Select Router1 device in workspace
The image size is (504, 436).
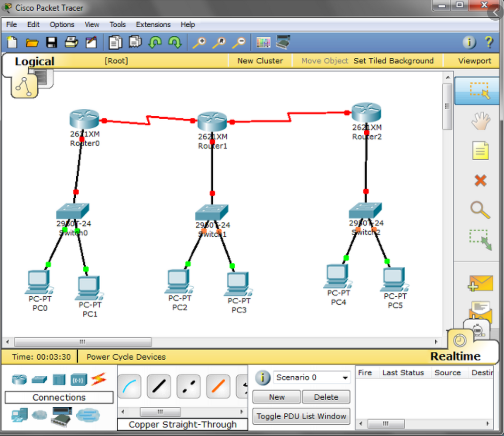click(212, 121)
